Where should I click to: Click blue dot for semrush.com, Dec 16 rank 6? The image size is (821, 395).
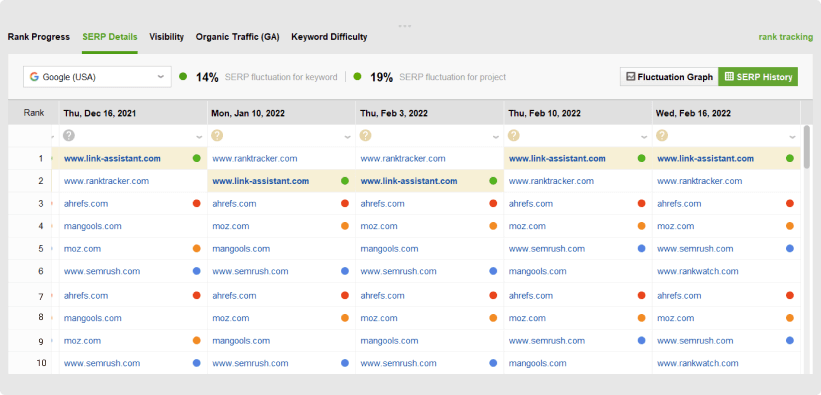[x=196, y=271]
